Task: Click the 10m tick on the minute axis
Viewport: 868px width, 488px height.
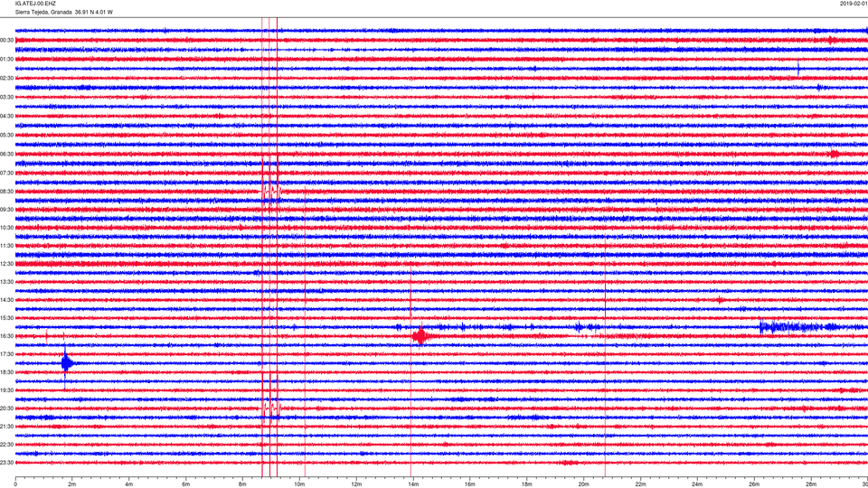Action: tap(299, 484)
